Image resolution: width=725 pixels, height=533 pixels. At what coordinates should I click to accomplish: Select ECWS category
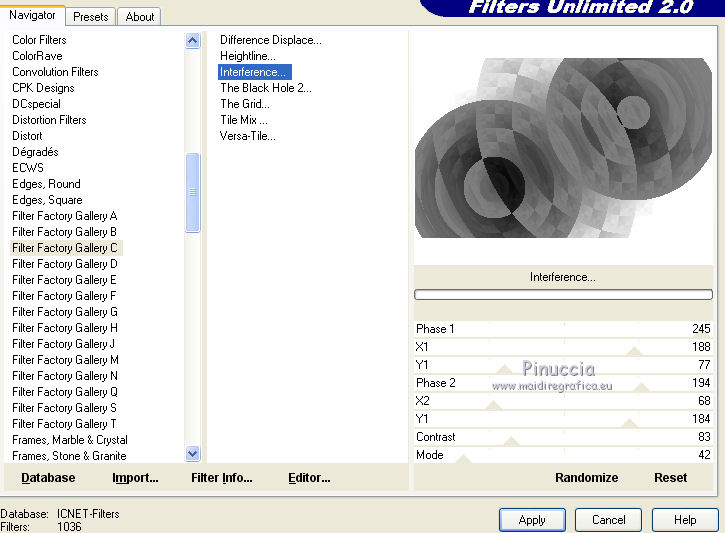(x=28, y=168)
